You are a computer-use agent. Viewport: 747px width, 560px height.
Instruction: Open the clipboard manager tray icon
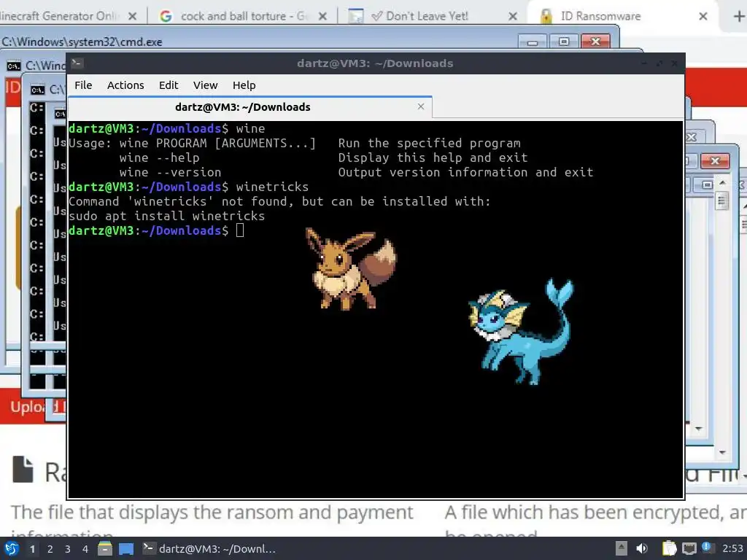pos(669,548)
